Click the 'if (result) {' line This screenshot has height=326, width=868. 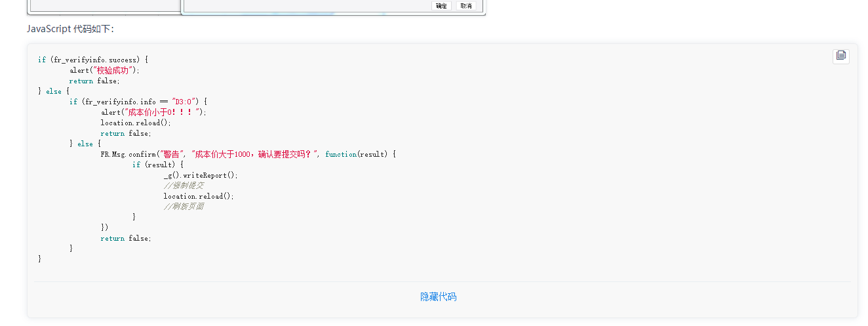click(x=158, y=165)
